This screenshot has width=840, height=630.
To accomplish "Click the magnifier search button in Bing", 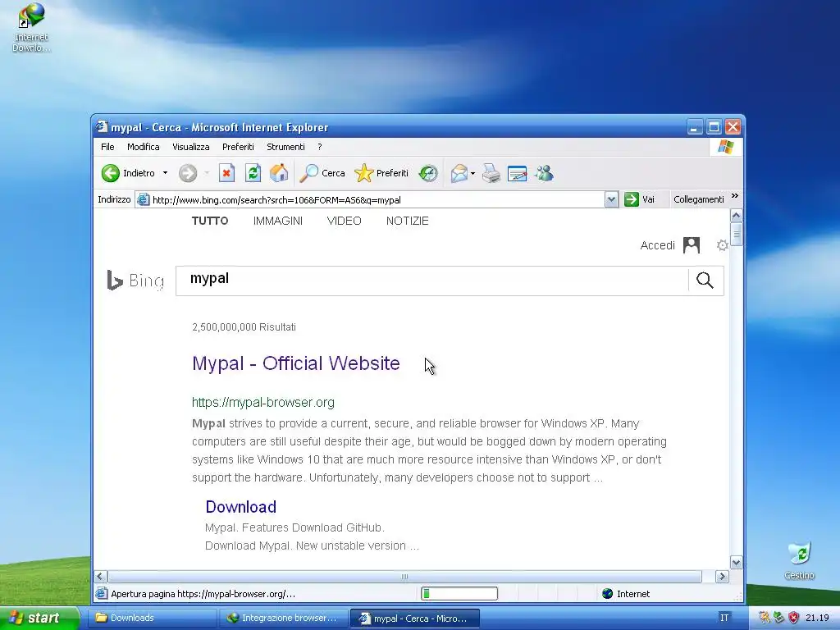I will click(x=705, y=281).
